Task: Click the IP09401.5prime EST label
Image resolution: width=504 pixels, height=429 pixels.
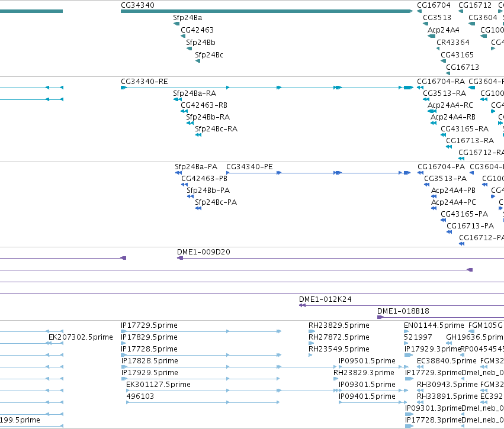Action: 367,396
